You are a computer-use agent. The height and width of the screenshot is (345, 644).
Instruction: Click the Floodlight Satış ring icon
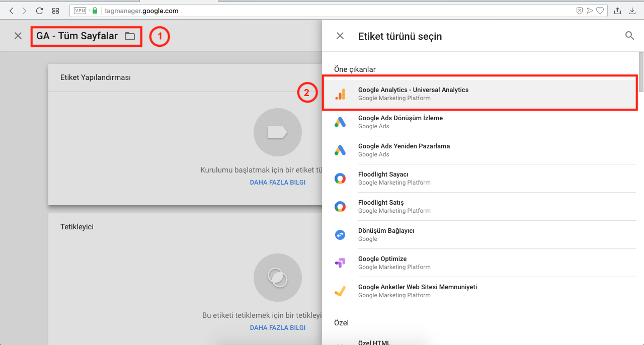pos(341,207)
